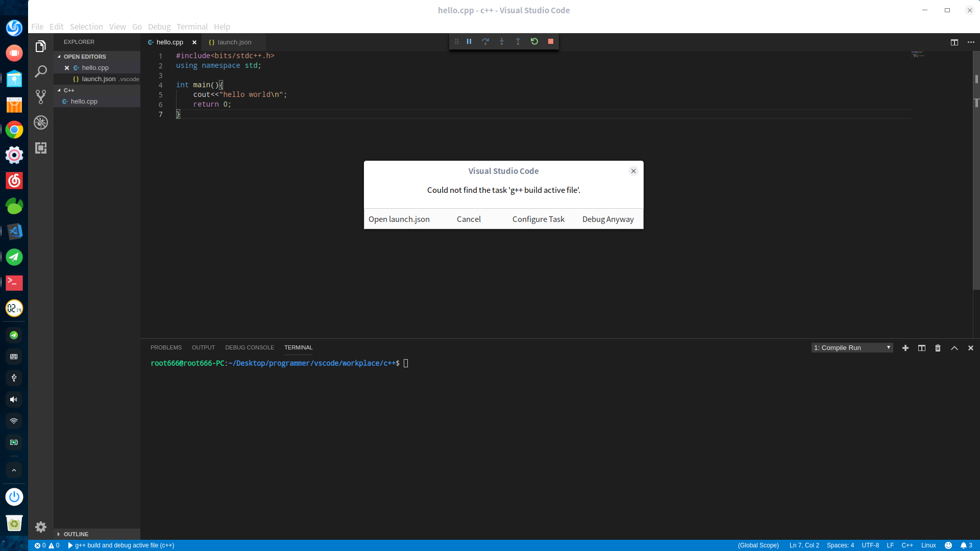980x551 pixels.
Task: Dismiss the error dialog with X
Action: click(x=633, y=171)
